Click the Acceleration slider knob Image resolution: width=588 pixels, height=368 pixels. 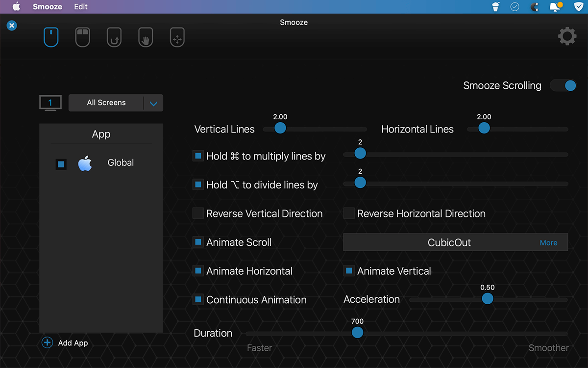[x=488, y=299]
